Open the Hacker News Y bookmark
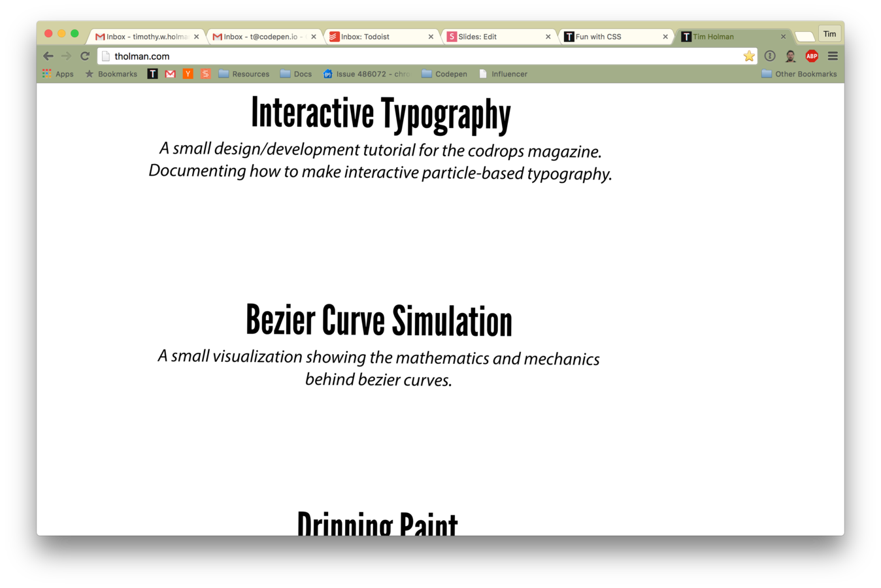881x588 pixels. (188, 74)
